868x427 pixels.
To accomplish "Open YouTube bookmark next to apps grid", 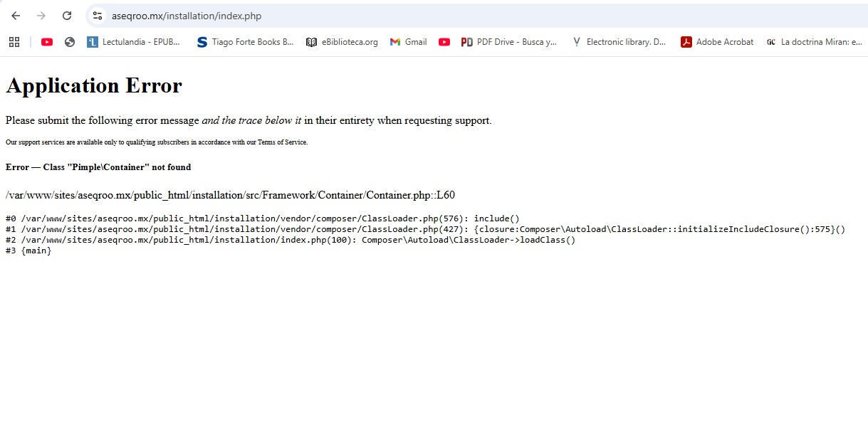I will (x=47, y=42).
